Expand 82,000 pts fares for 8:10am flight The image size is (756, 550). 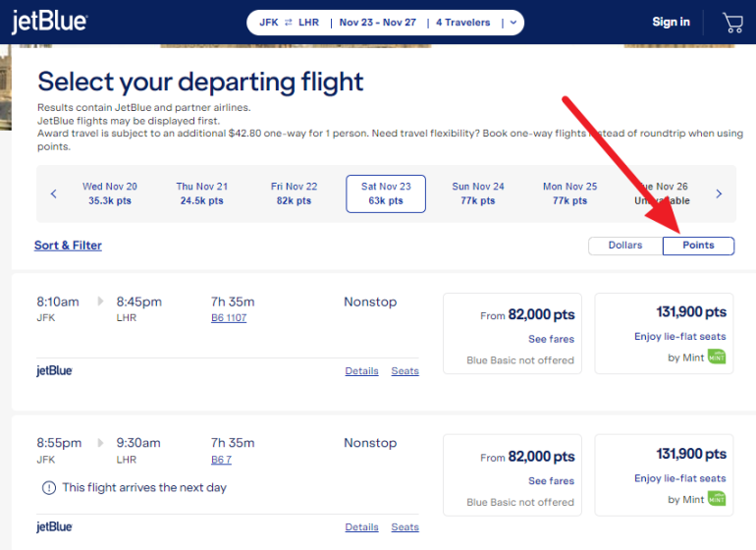pos(551,339)
